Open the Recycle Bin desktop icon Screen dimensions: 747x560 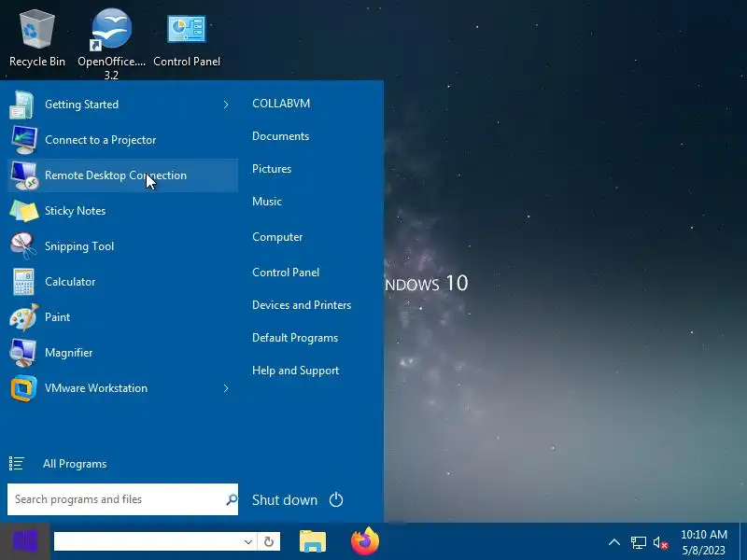(36, 38)
